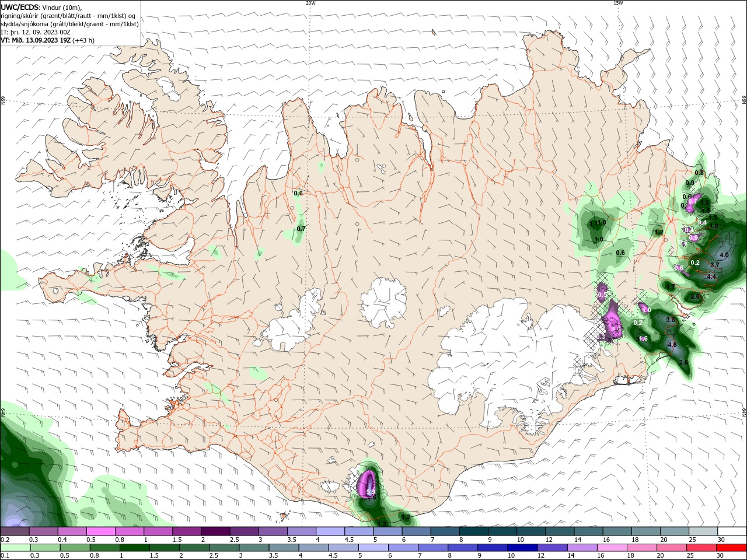
Task: Click the '4.4' precipitation value in the east
Action: click(x=711, y=277)
